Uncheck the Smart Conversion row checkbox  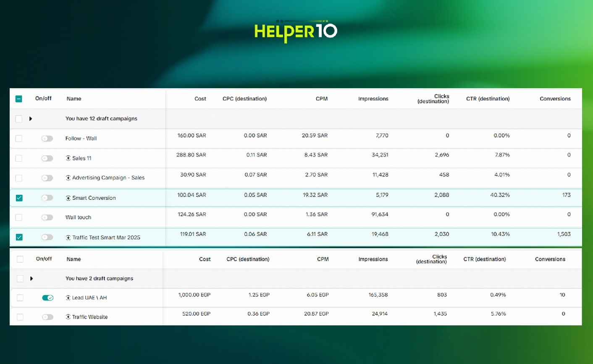[x=19, y=198]
